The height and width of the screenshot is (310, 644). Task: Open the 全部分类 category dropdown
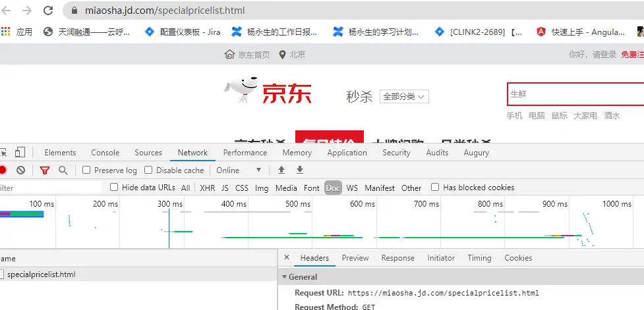(x=404, y=97)
